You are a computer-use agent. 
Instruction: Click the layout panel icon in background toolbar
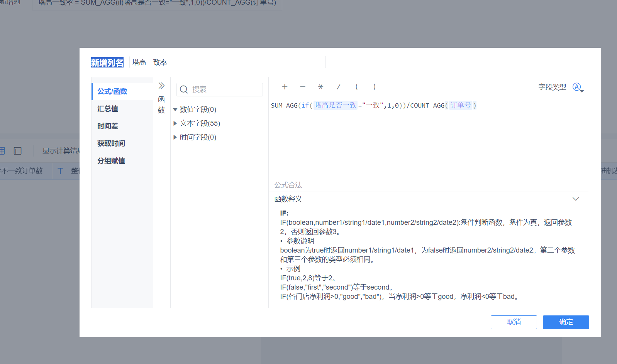pos(18,151)
